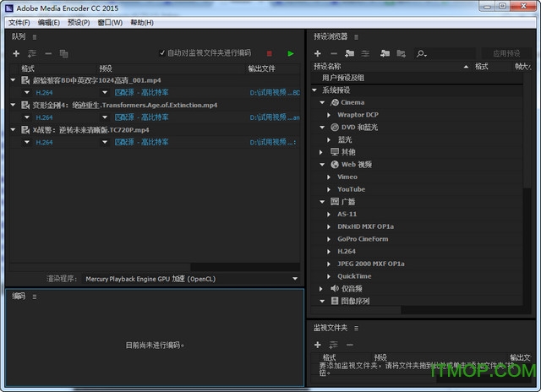Expand Vimeo preset folder
The image size is (541, 392).
pyautogui.click(x=329, y=177)
